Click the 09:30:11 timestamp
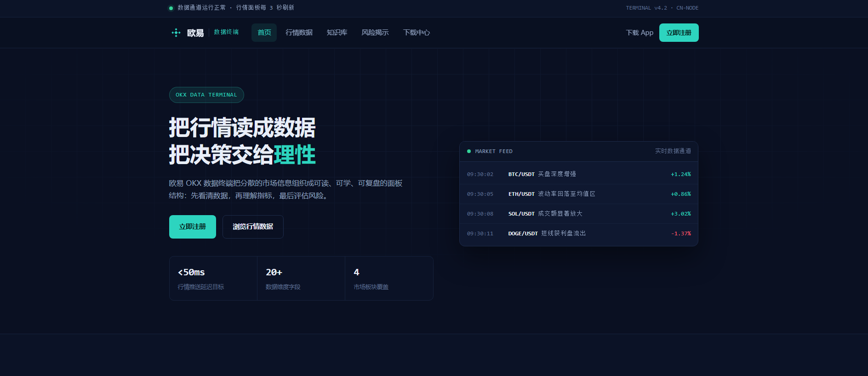This screenshot has height=376, width=868. pyautogui.click(x=480, y=234)
